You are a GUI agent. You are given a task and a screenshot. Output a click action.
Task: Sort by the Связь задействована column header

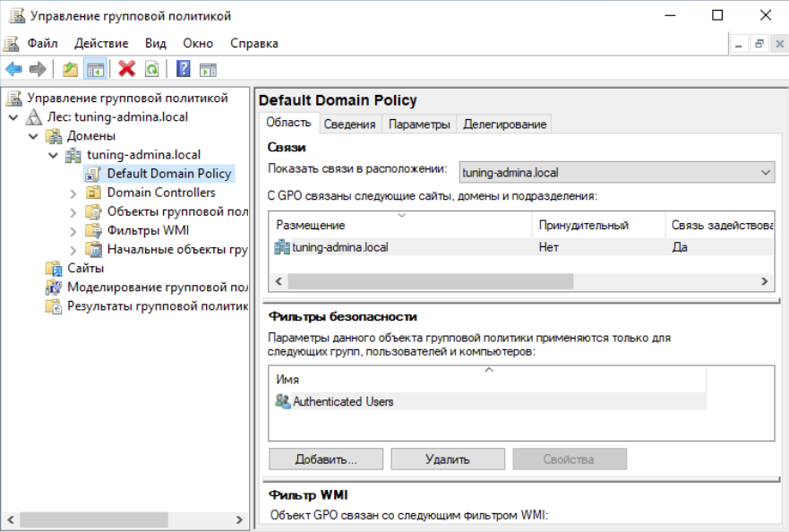(x=720, y=225)
